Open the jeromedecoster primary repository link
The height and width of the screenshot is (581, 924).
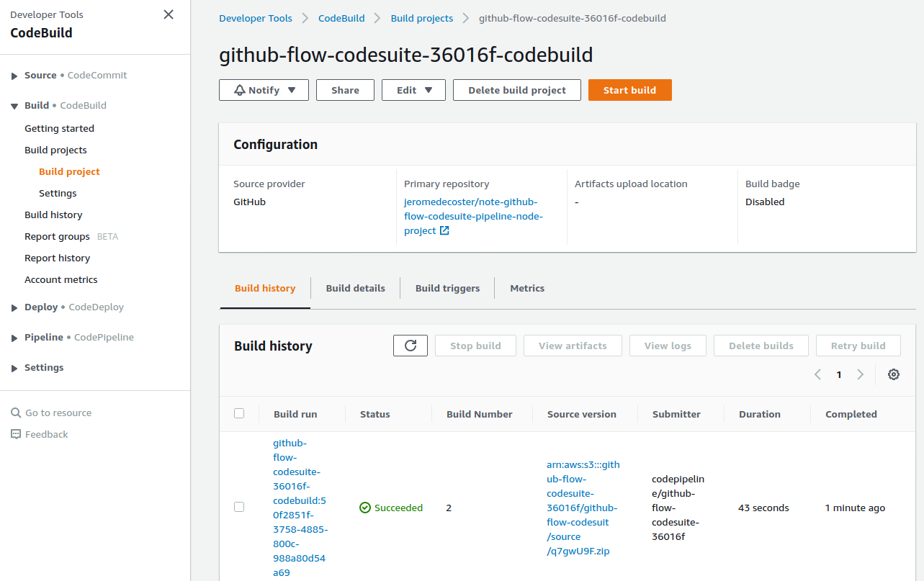point(473,216)
